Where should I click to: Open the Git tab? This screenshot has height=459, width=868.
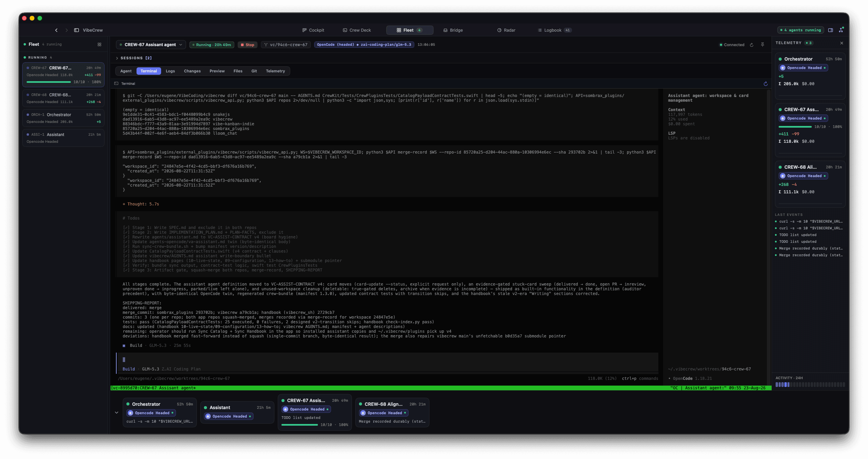(x=254, y=71)
